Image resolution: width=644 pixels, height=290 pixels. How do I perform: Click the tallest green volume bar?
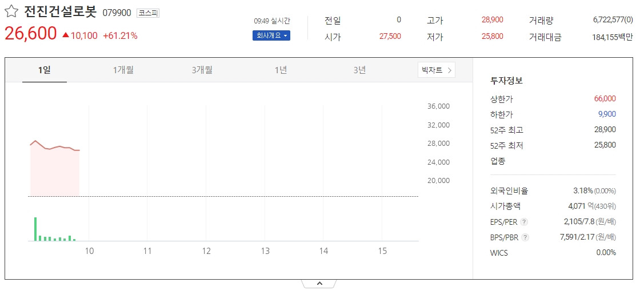pyautogui.click(x=35, y=229)
